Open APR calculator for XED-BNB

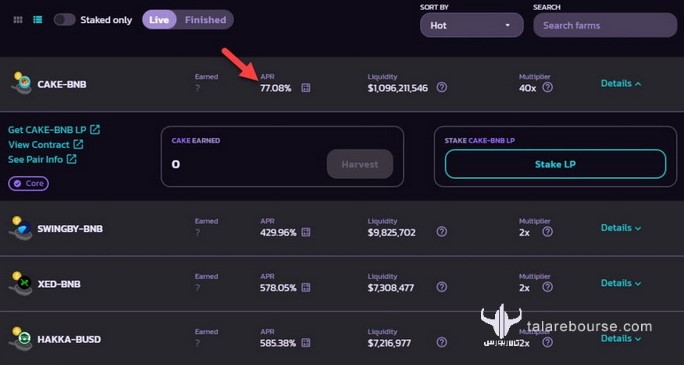[x=306, y=288]
